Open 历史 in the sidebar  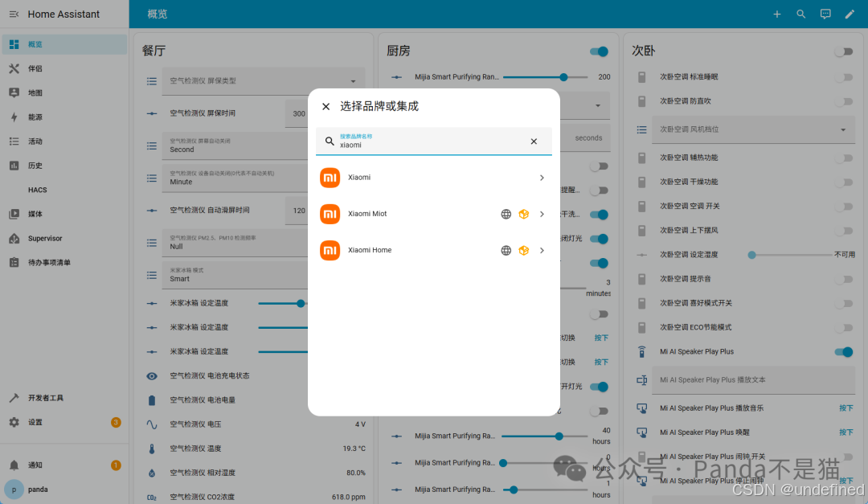pyautogui.click(x=64, y=166)
